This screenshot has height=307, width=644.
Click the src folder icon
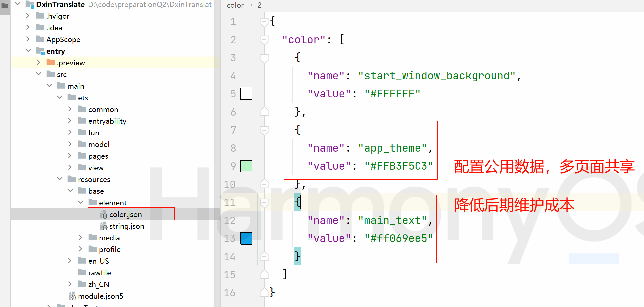tap(51, 74)
